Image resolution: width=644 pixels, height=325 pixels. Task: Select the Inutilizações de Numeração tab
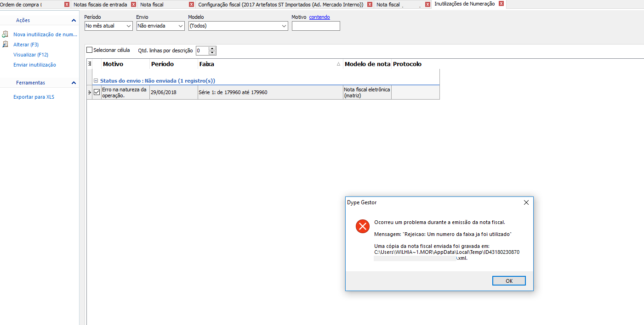(465, 4)
